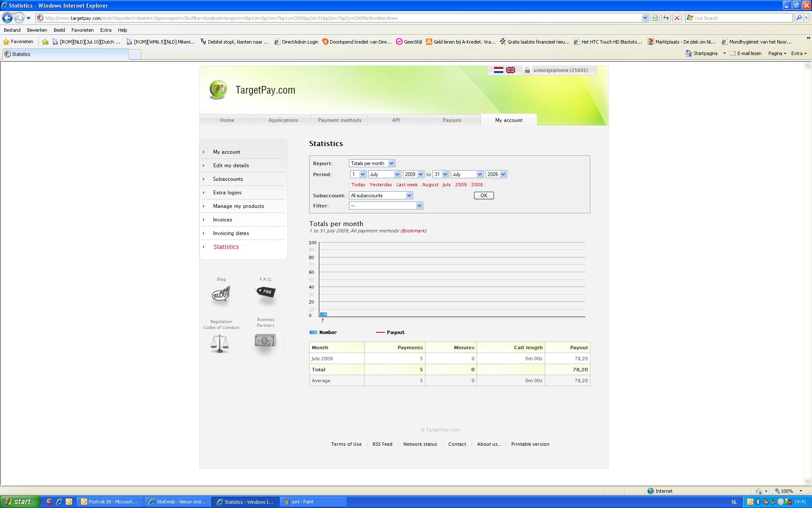The image size is (812, 508).
Task: Open the Filter dropdown
Action: click(x=386, y=206)
